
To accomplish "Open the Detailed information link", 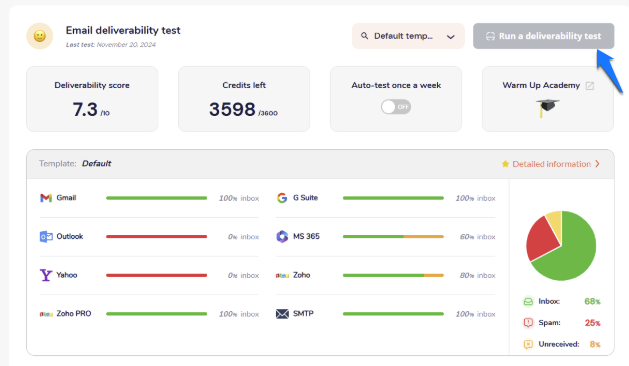I will click(x=551, y=164).
